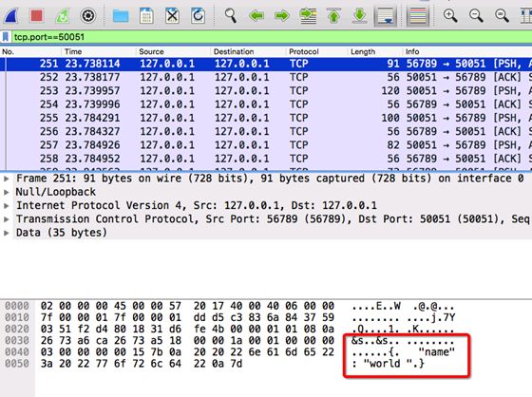The height and width of the screenshot is (397, 532).
Task: Select packet number 251 row
Action: click(x=266, y=64)
